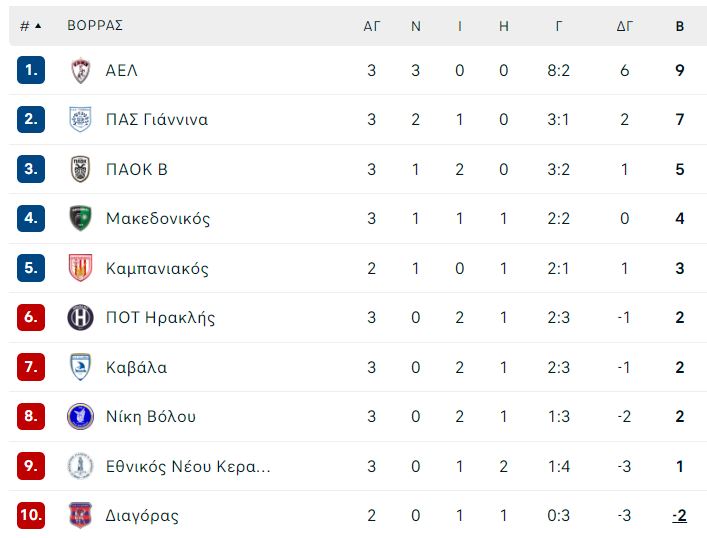Click the ΠΑΟΚ Β team logo
Viewport: 707px width, 538px height.
tap(81, 169)
